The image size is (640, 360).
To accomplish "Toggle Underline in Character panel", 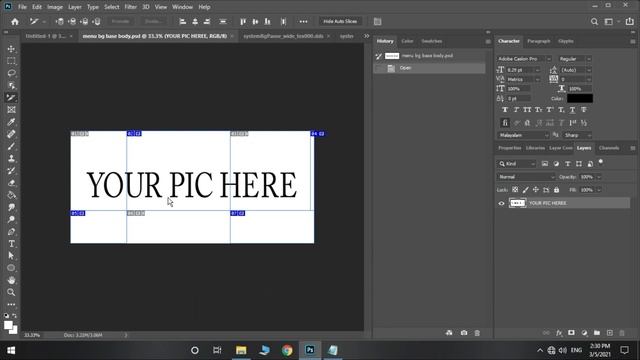I will (x=572, y=110).
